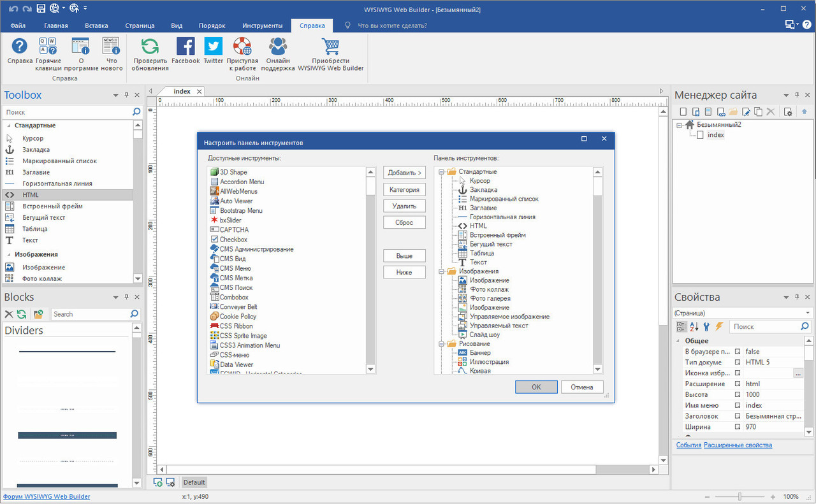
Task: Click the Blocks panel Search field
Action: coord(89,314)
